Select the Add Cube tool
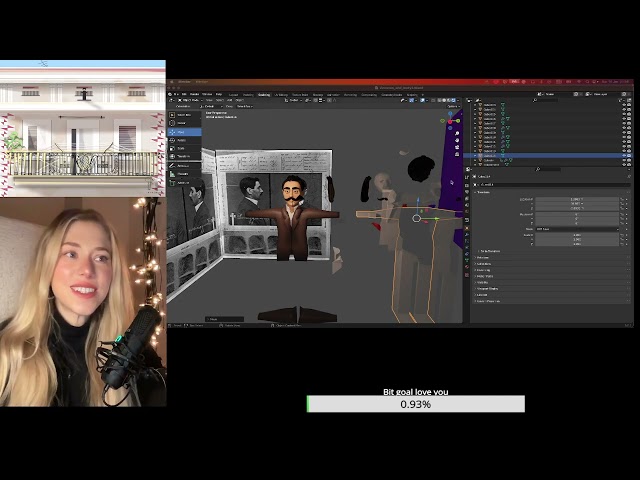 point(184,183)
